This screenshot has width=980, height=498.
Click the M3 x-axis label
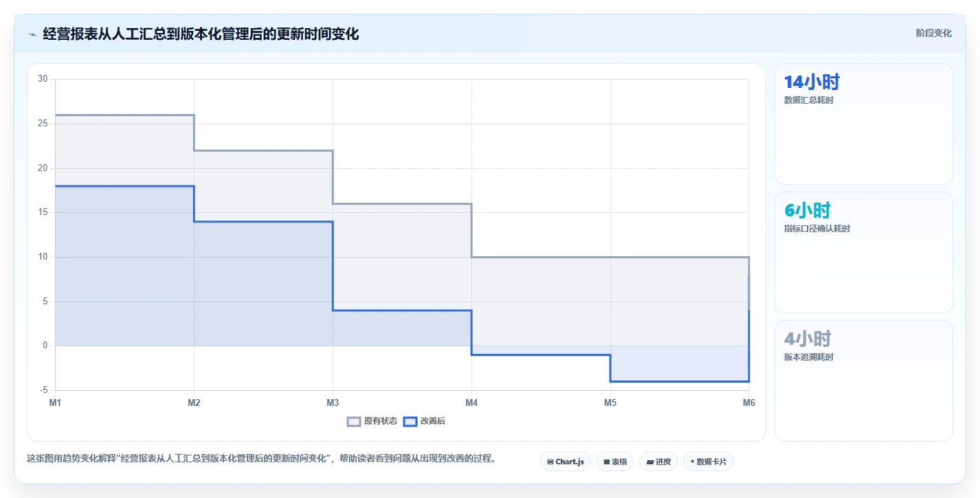[x=333, y=403]
